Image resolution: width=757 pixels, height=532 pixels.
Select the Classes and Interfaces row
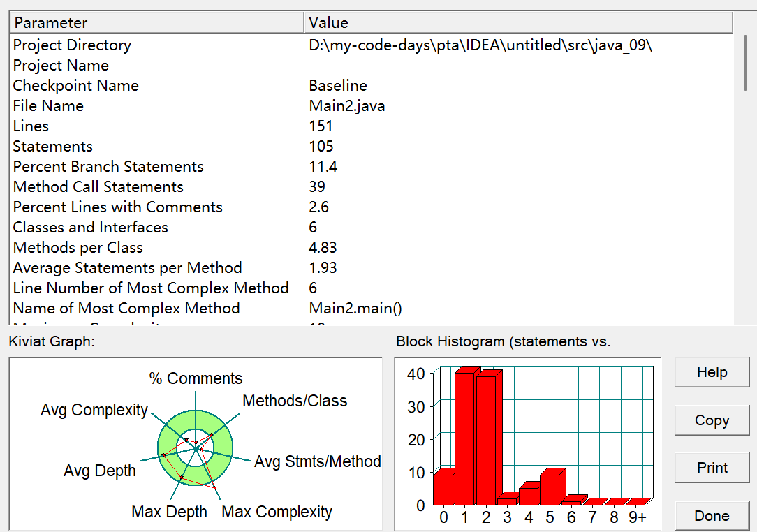(372, 228)
